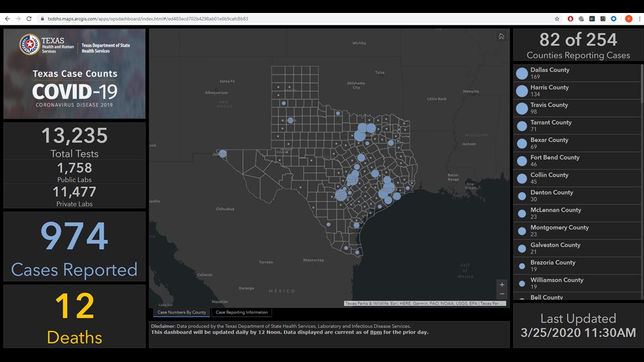The width and height of the screenshot is (644, 362).
Task: Click the El Paso case bubble on map
Action: point(223,154)
